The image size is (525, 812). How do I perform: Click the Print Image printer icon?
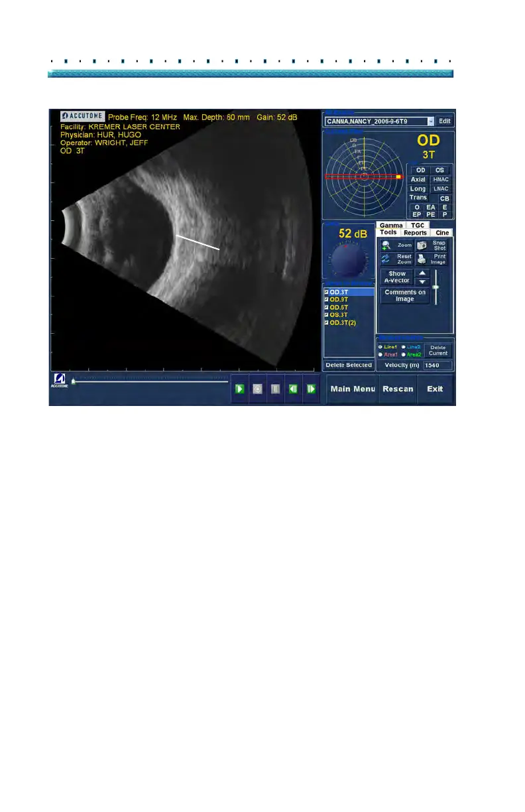click(422, 259)
